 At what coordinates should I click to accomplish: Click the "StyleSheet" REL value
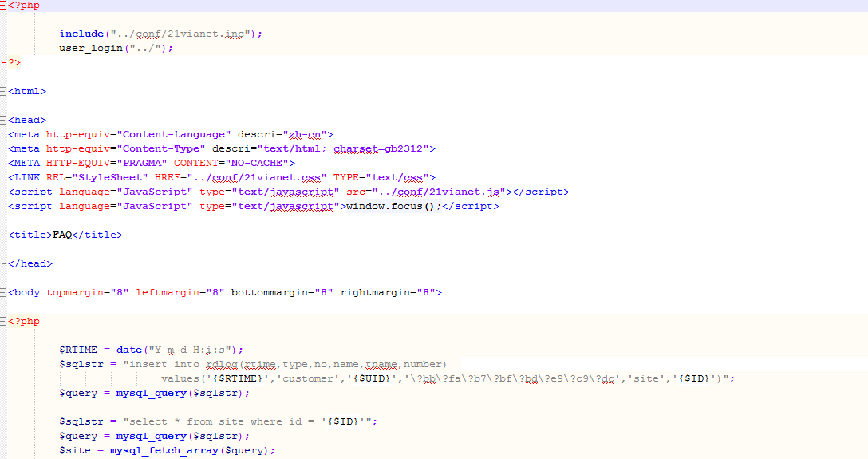[110, 177]
